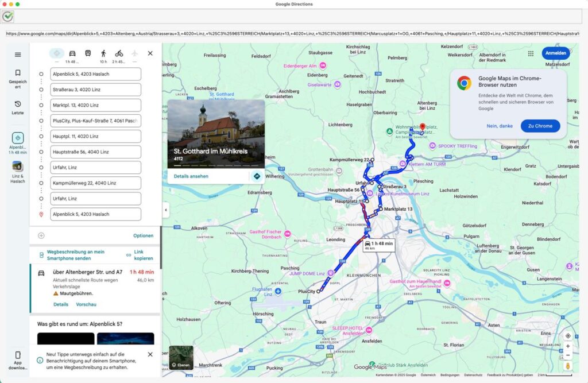Screen dimensions: 588x383
Task: Click the Street View Pegman icon
Action: point(568,366)
